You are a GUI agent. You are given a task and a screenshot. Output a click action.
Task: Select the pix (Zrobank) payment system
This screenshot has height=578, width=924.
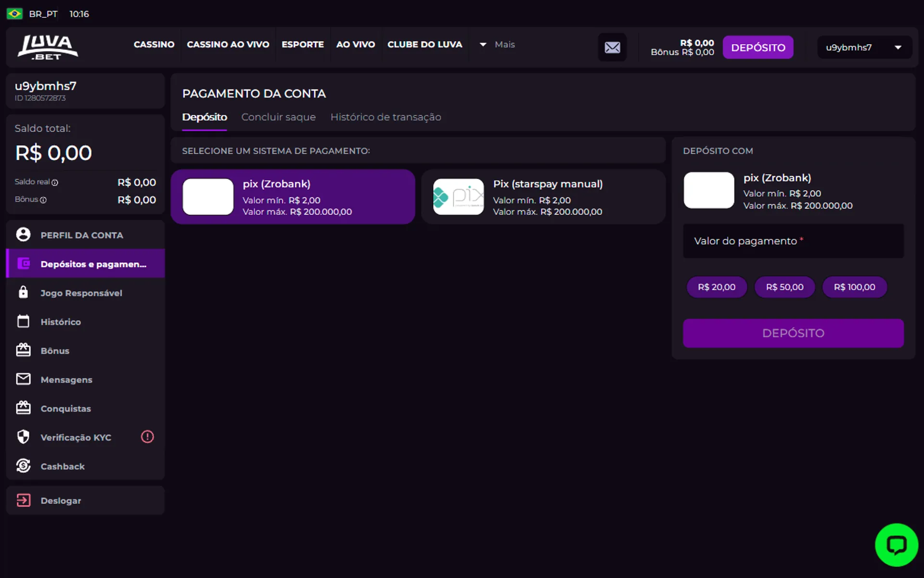pyautogui.click(x=293, y=197)
